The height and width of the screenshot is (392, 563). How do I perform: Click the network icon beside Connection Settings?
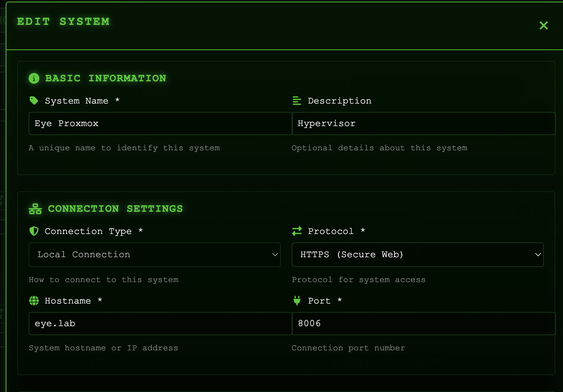[x=35, y=209]
